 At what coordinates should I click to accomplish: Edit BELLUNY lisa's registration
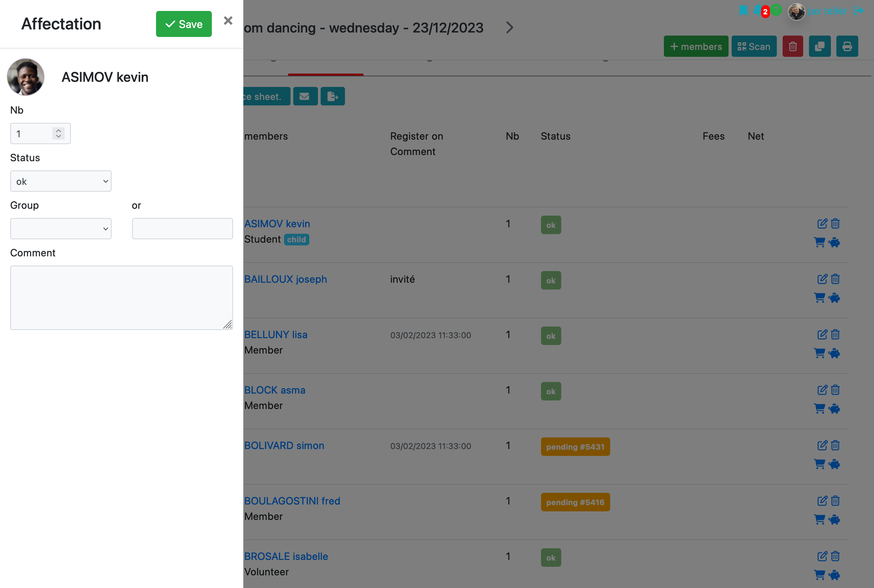(x=822, y=334)
